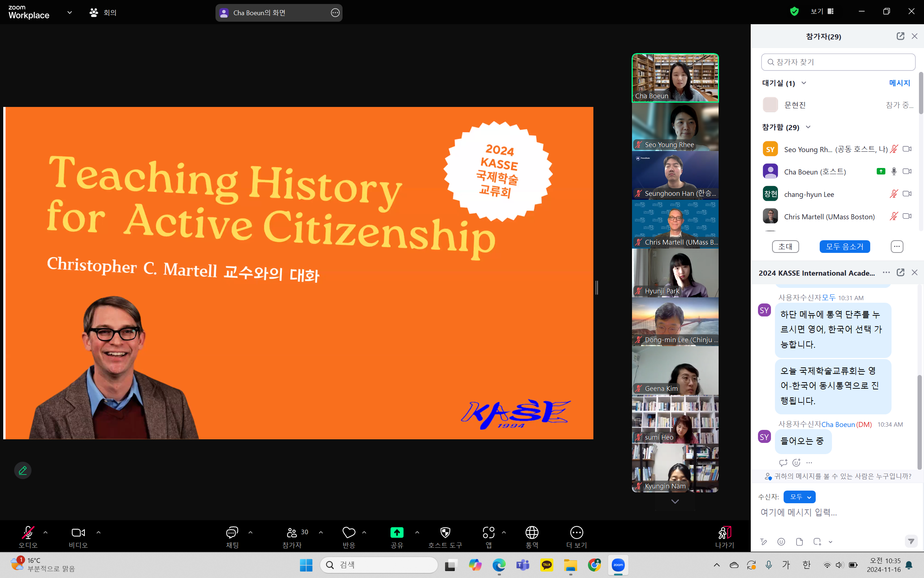Close the chat panel
924x578 pixels.
pyautogui.click(x=915, y=272)
